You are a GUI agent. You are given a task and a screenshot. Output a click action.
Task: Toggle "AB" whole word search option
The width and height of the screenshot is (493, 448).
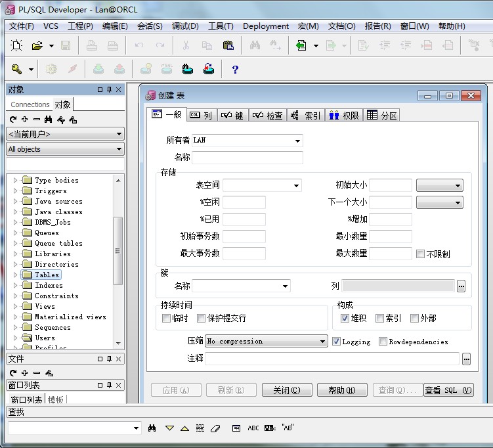pos(288,428)
